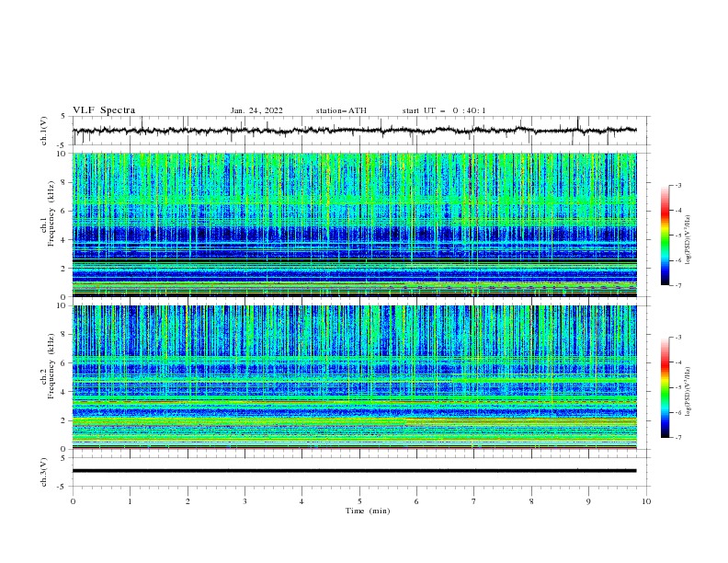The width and height of the screenshot is (728, 563).
Task: Click the "station=ATH" label
Action: point(341,110)
